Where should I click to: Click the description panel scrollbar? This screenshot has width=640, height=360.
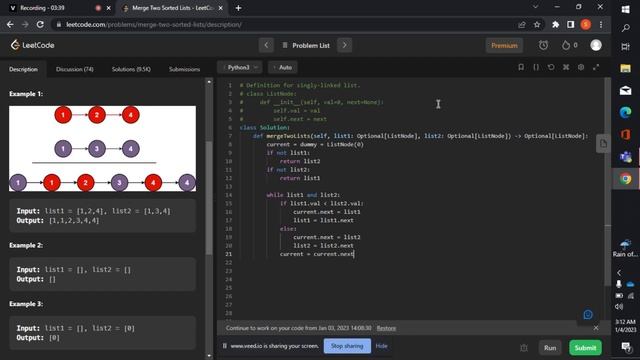209,198
